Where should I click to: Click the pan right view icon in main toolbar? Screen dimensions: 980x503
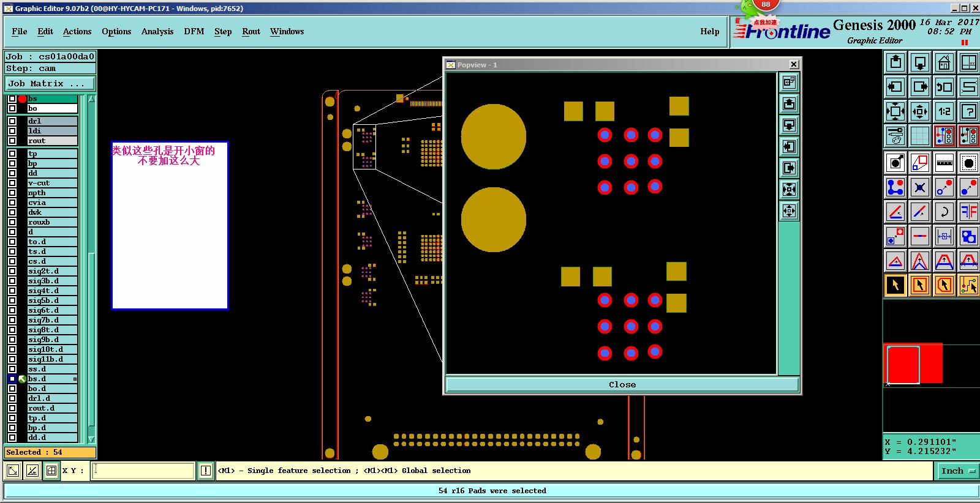point(920,87)
